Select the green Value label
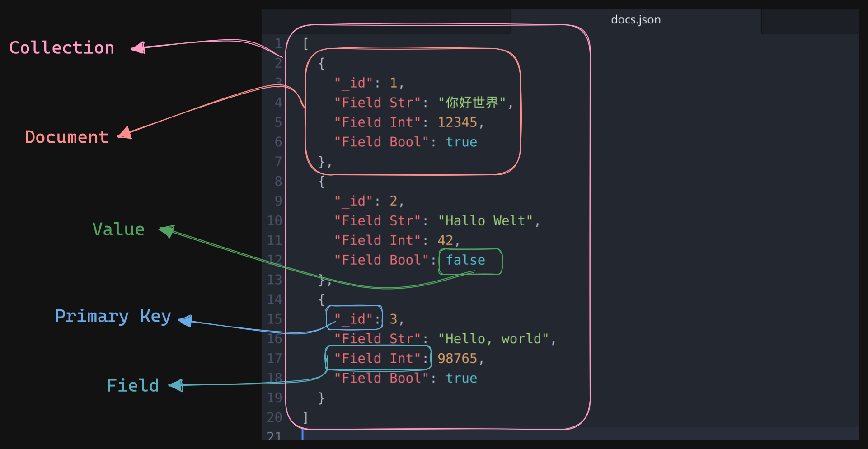 tap(118, 229)
